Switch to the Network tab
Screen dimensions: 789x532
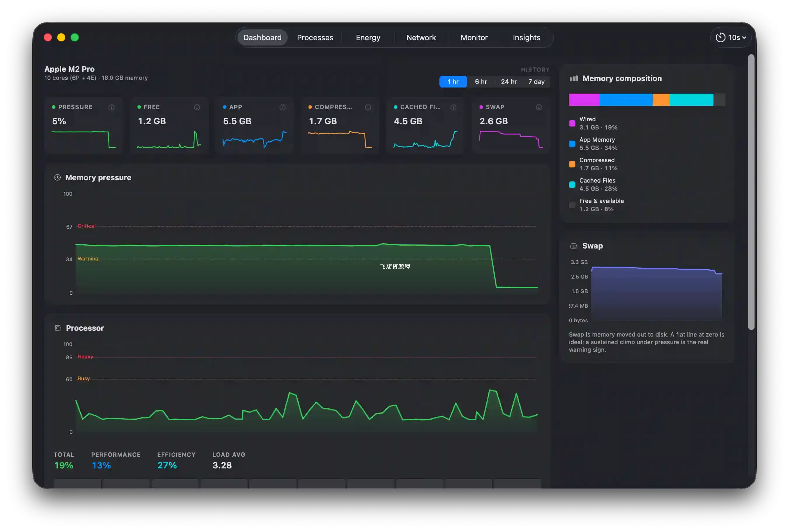[421, 37]
